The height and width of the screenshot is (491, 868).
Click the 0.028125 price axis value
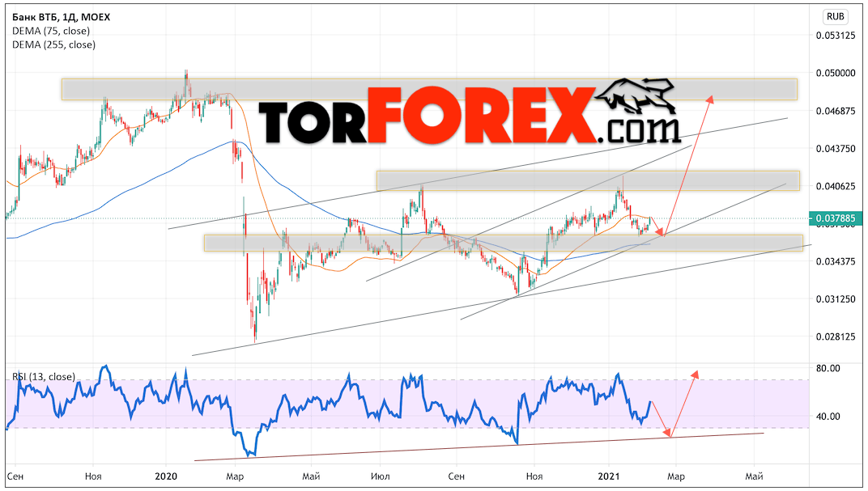click(836, 337)
